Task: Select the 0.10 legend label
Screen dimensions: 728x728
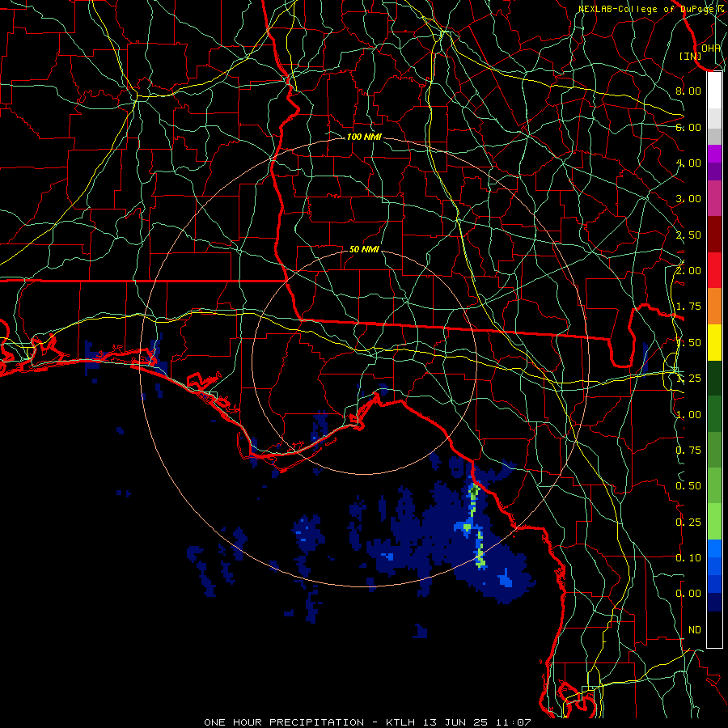Action: 688,558
